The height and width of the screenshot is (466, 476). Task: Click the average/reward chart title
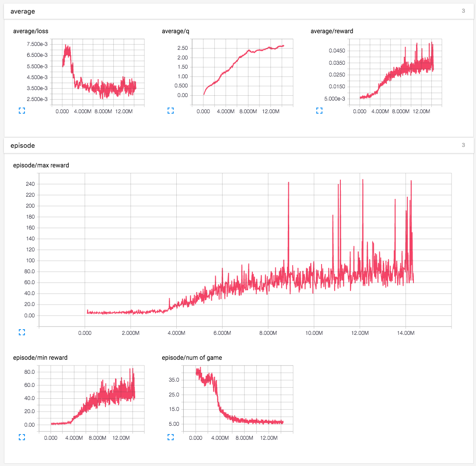tap(332, 31)
